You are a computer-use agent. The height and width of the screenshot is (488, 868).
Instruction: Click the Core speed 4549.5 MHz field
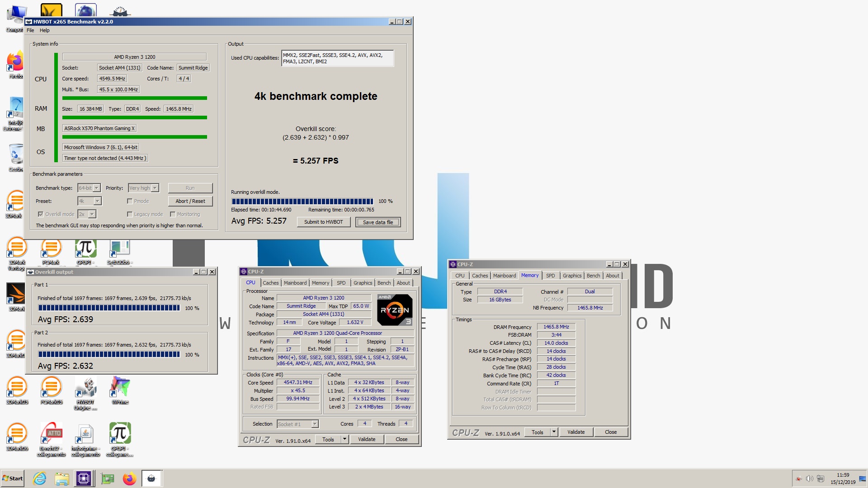[x=112, y=79]
